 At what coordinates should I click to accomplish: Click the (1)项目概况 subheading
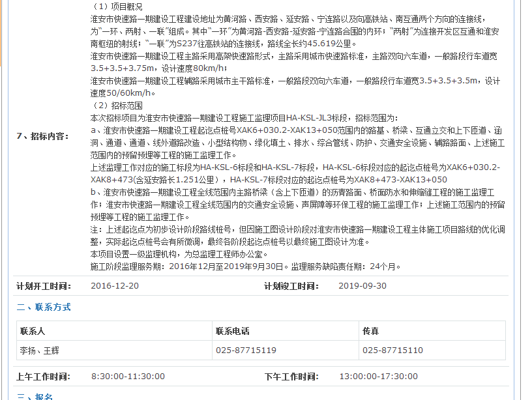point(116,6)
